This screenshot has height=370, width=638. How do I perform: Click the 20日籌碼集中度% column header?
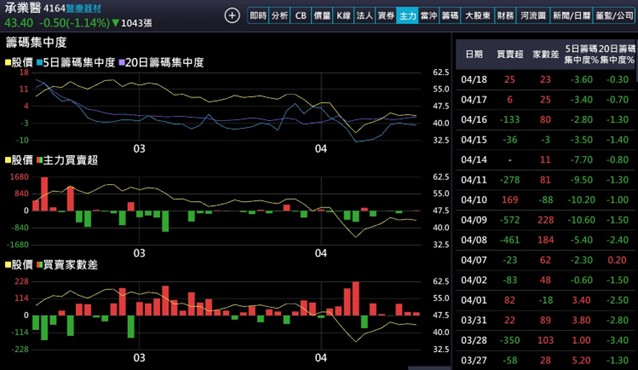click(617, 54)
